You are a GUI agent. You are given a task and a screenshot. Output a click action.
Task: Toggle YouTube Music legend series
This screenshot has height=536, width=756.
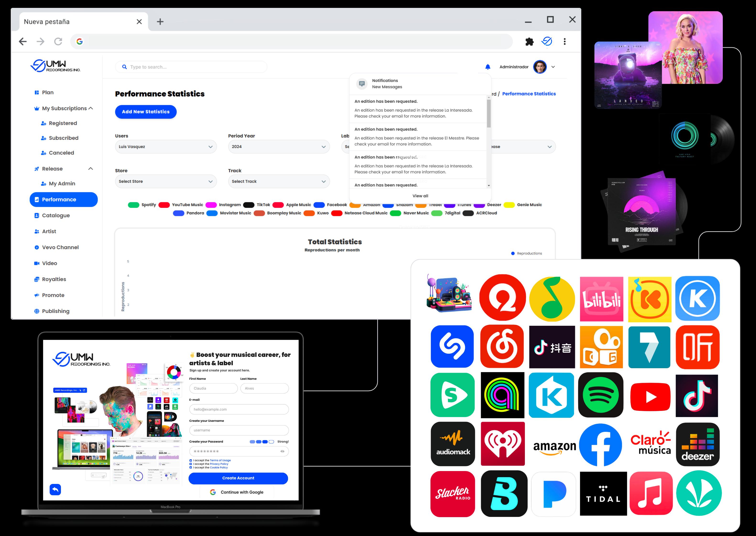[x=181, y=205]
